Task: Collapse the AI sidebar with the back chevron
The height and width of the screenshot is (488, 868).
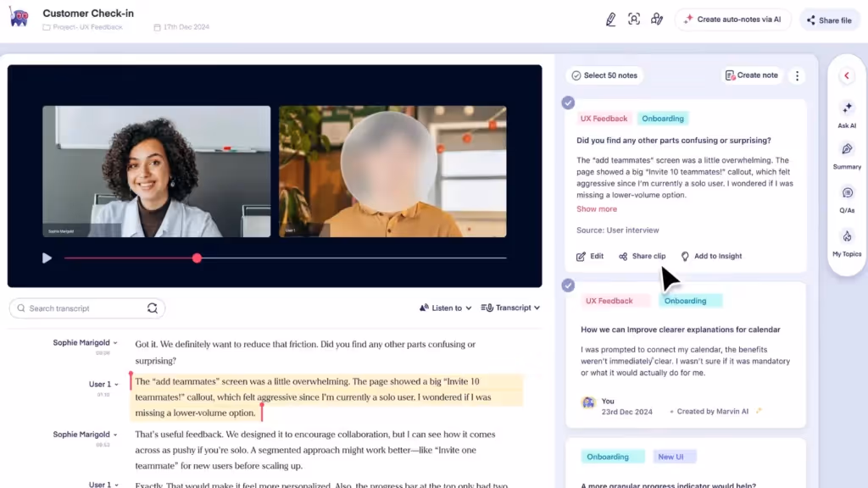Action: [x=846, y=75]
